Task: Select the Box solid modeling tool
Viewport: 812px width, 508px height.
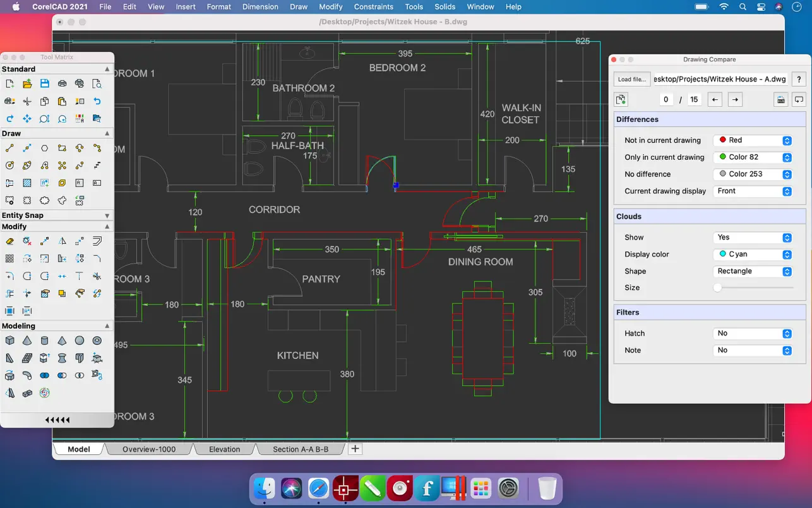Action: click(9, 341)
